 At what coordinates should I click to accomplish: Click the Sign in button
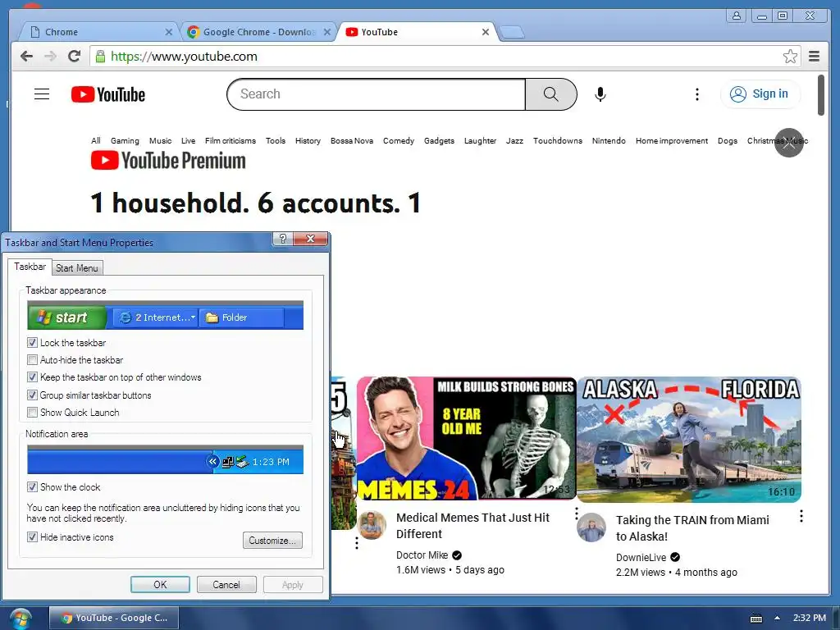pyautogui.click(x=760, y=94)
